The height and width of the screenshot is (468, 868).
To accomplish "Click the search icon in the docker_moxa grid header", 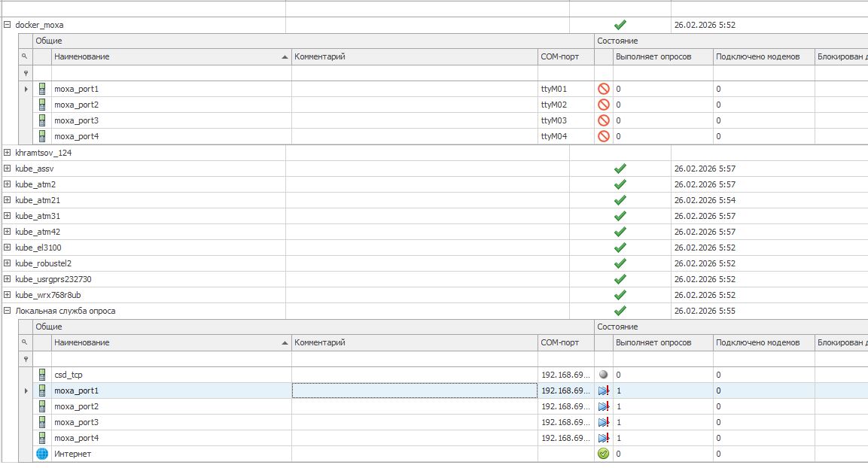I will (x=25, y=56).
